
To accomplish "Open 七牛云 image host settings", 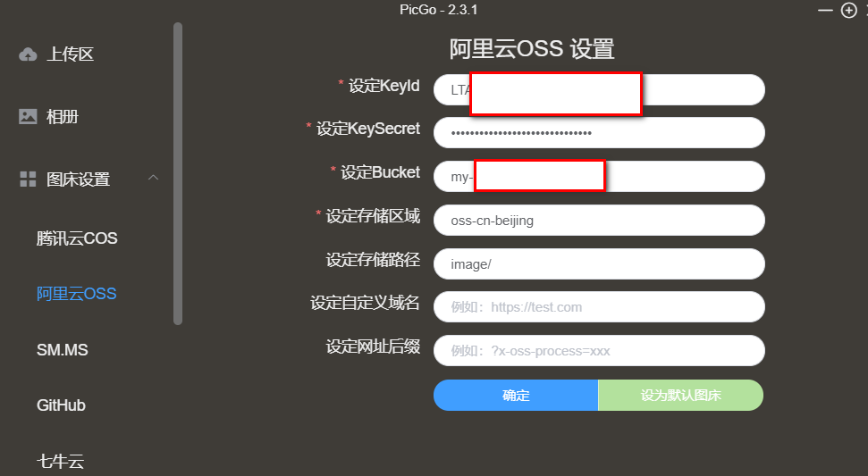I will 60,461.
